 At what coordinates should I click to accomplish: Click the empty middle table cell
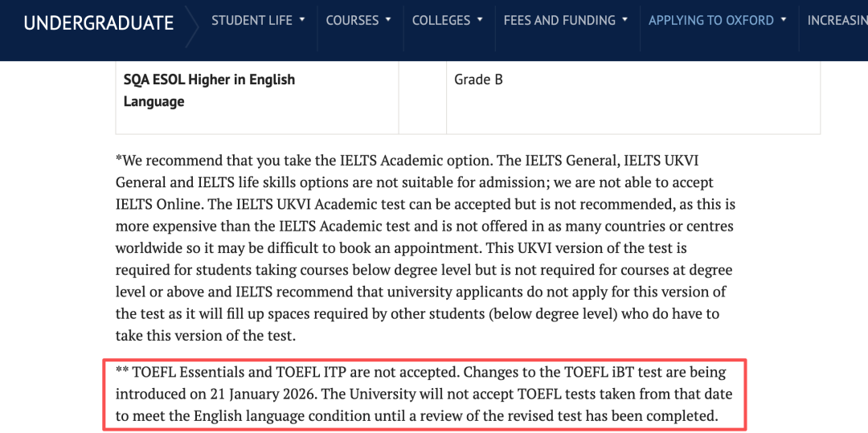pyautogui.click(x=423, y=96)
